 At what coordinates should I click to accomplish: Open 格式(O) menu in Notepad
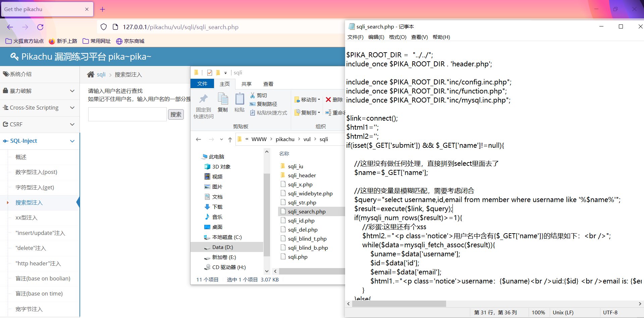coord(398,37)
